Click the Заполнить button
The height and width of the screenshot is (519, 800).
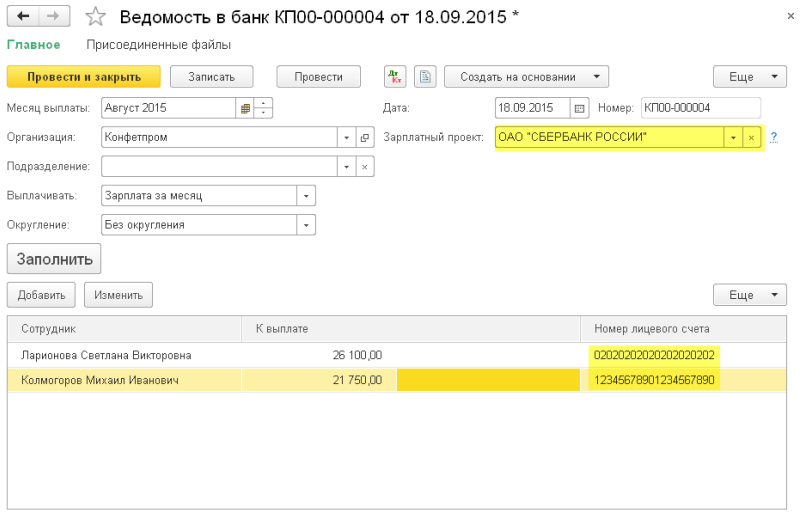[54, 259]
